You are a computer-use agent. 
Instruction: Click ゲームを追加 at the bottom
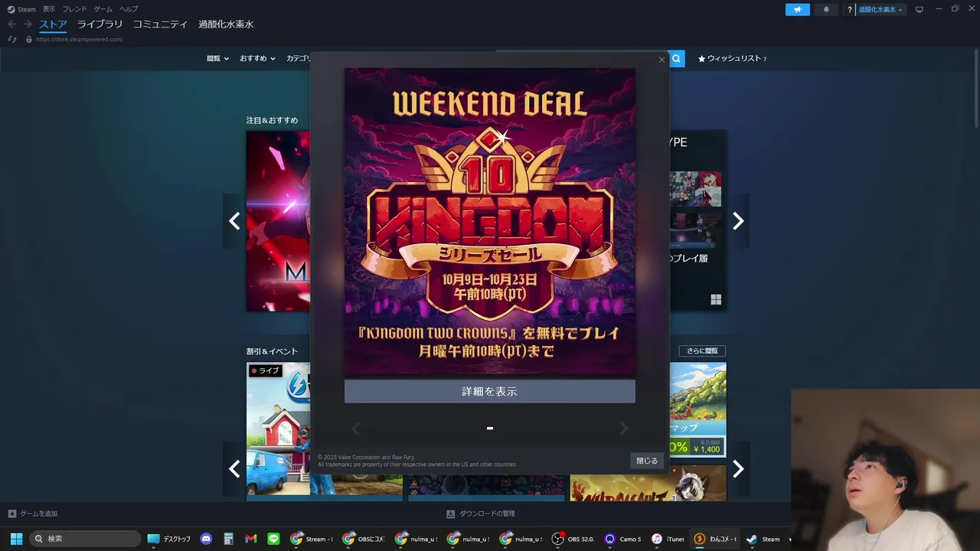click(x=33, y=514)
